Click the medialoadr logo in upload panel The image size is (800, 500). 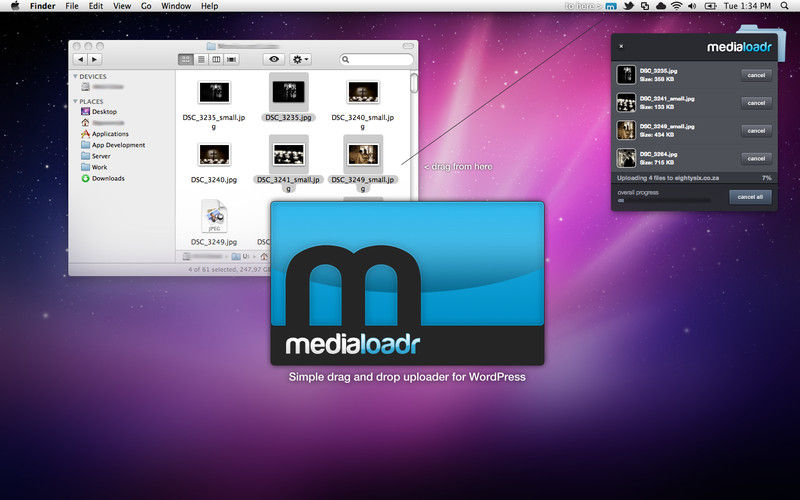click(x=739, y=47)
